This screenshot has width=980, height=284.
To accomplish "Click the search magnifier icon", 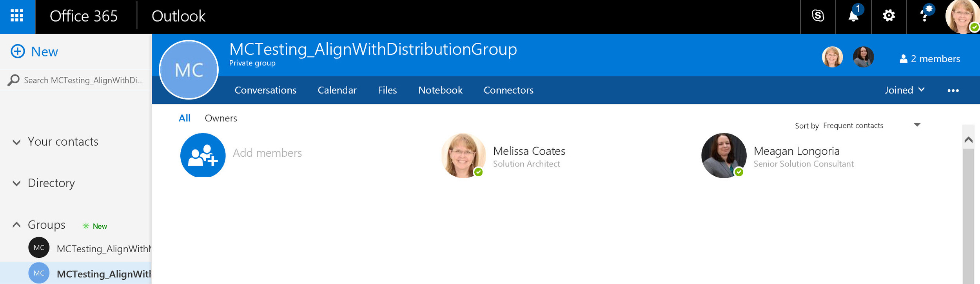I will click(13, 80).
